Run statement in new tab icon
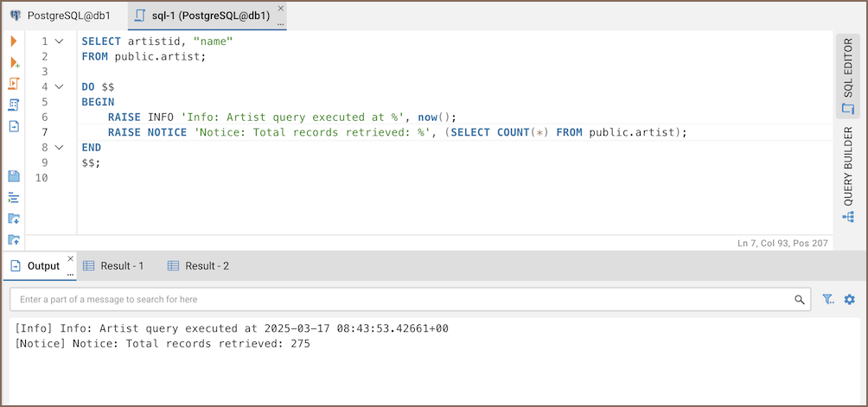The image size is (868, 407). (14, 63)
